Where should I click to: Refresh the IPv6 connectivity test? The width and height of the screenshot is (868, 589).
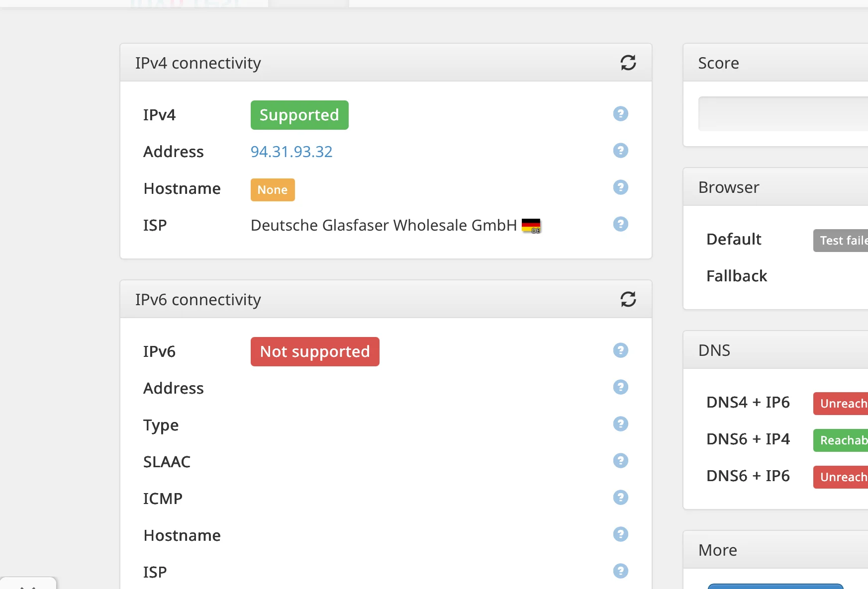point(628,299)
